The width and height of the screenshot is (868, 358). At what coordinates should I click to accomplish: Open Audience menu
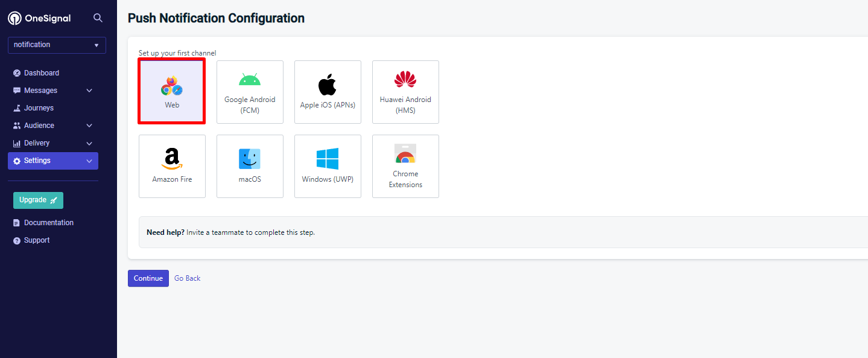coord(39,126)
